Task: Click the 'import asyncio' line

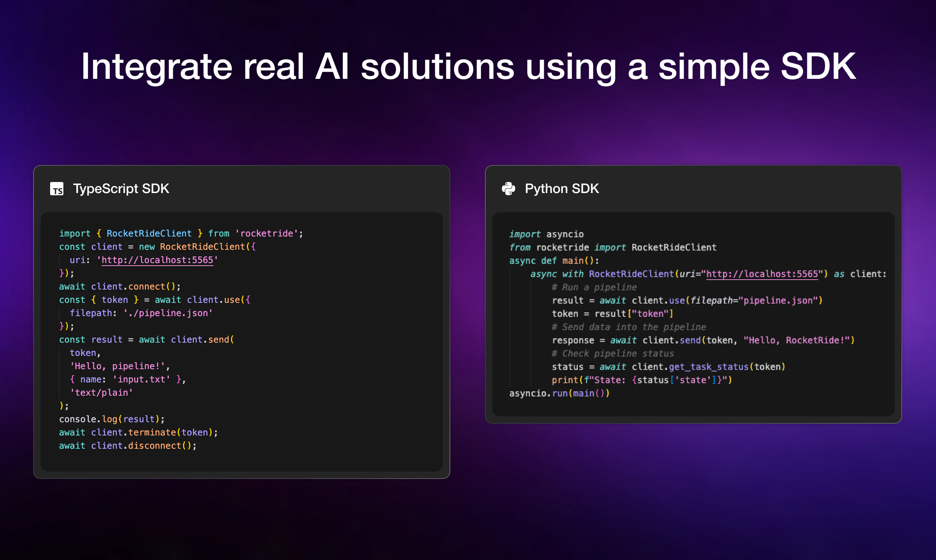Action: point(546,234)
